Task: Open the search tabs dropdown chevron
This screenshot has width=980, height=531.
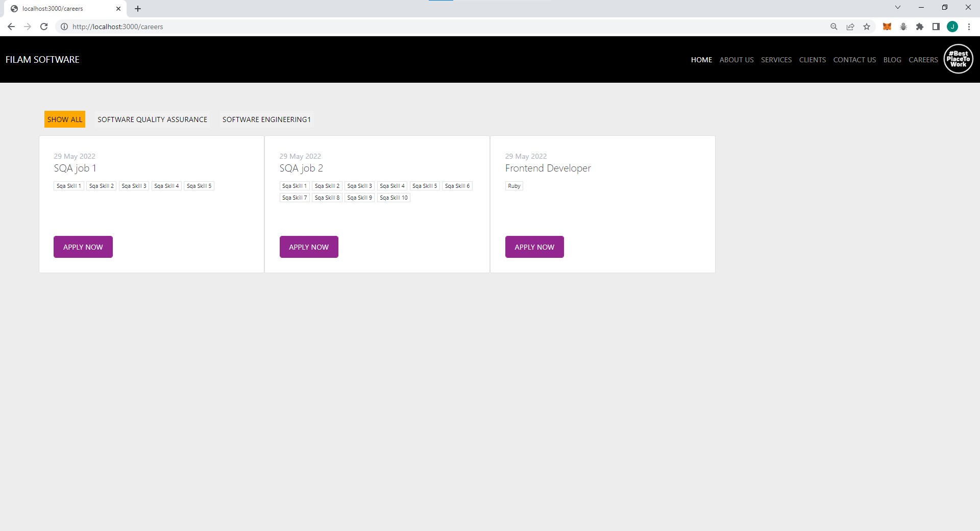Action: (898, 7)
